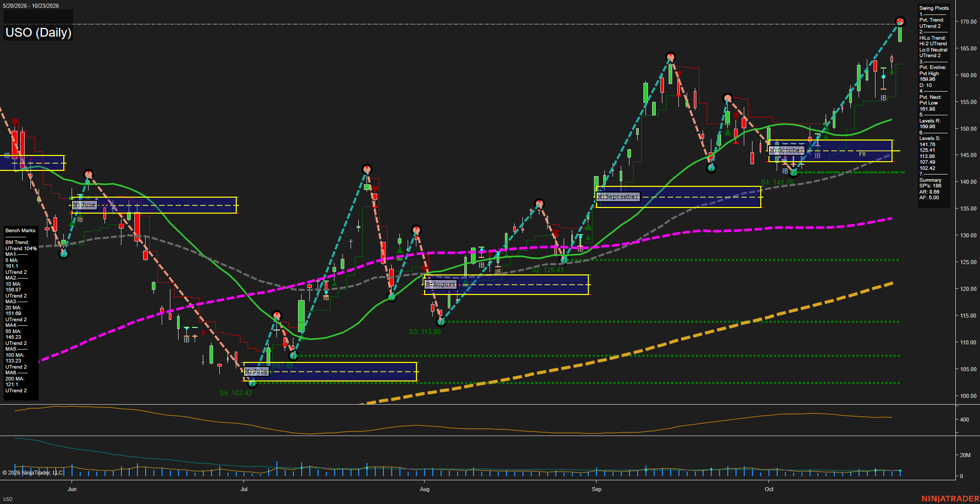Image resolution: width=980 pixels, height=504 pixels.
Task: Click the Sep label on time axis
Action: 597,489
